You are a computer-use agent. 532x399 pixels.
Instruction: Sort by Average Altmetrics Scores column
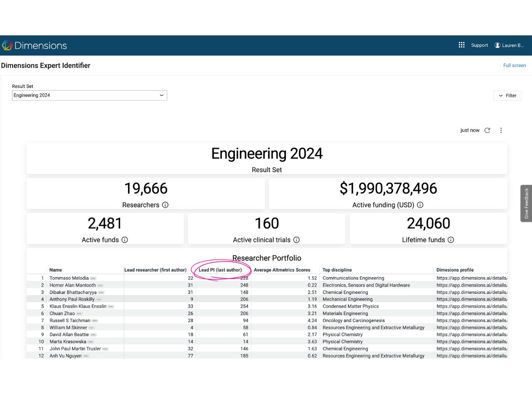282,270
